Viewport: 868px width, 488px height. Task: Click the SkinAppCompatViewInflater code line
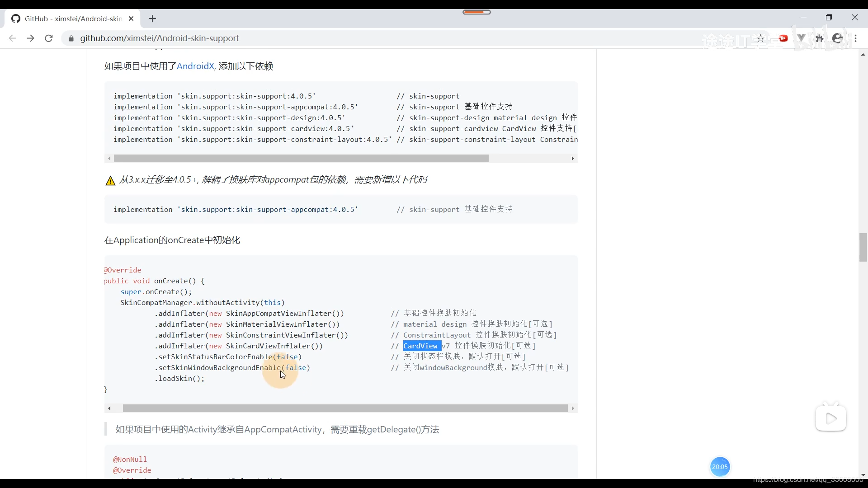(249, 314)
